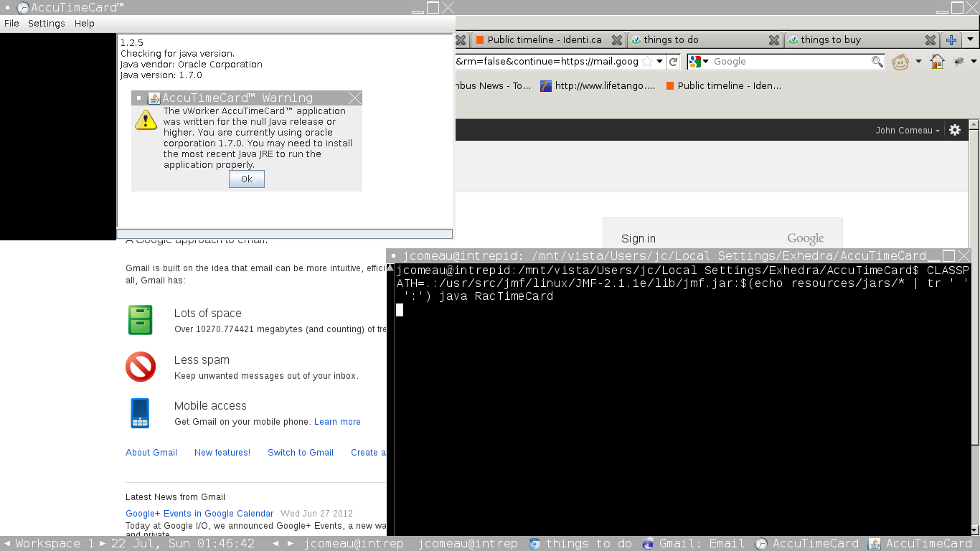The height and width of the screenshot is (551, 980).
Task: Bookmark this page with the star icon
Action: click(x=647, y=62)
